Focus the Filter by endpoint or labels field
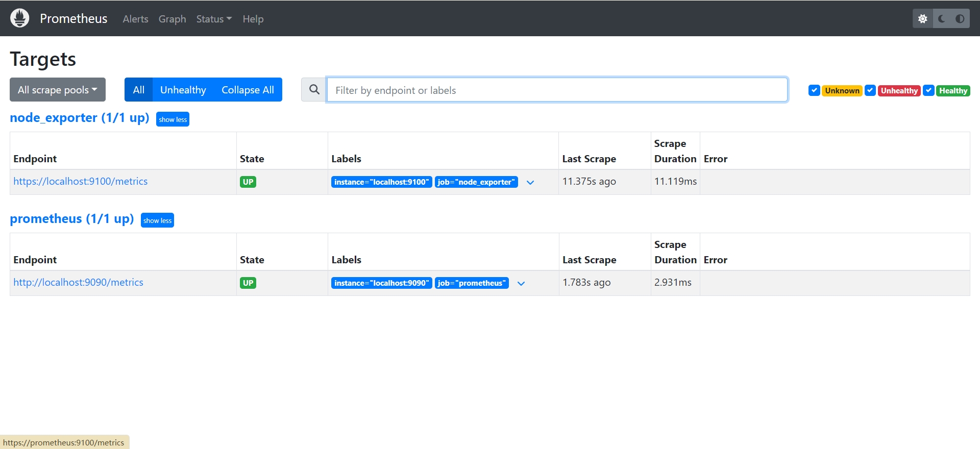 point(556,90)
